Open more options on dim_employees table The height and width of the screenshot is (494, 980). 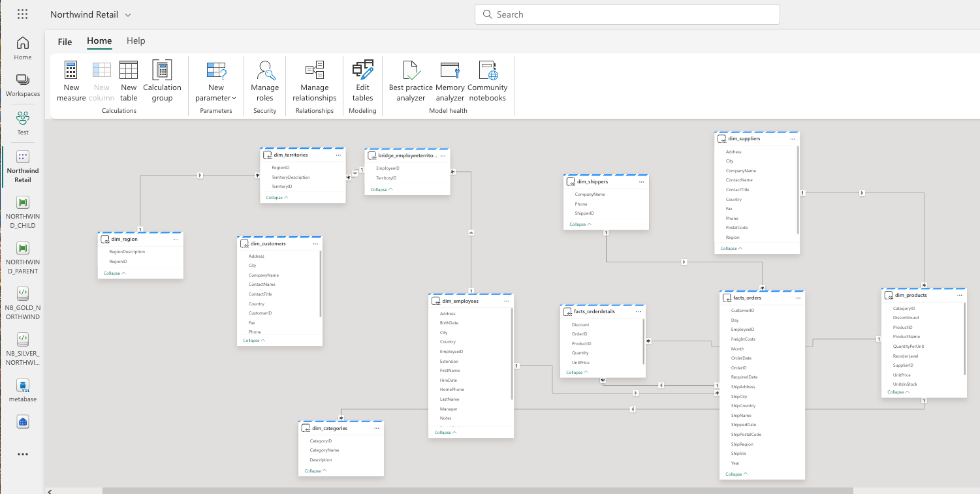coord(507,301)
